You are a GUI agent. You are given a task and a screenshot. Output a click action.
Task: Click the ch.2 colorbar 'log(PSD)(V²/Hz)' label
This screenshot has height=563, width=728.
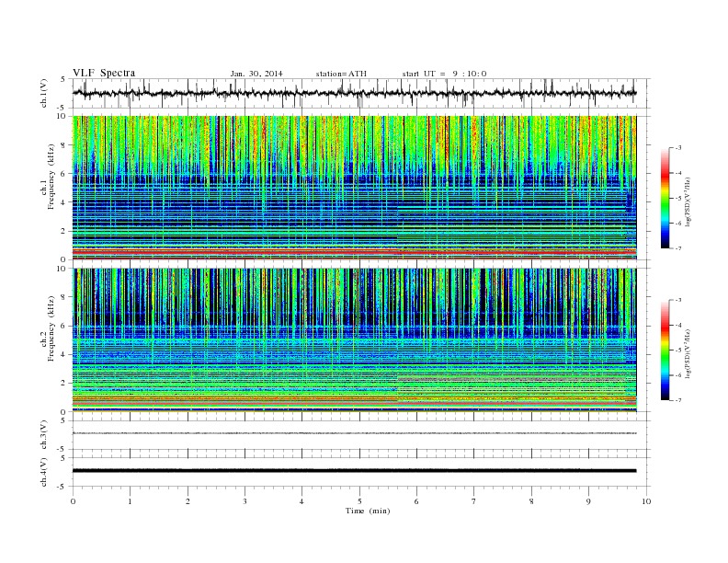pos(688,353)
